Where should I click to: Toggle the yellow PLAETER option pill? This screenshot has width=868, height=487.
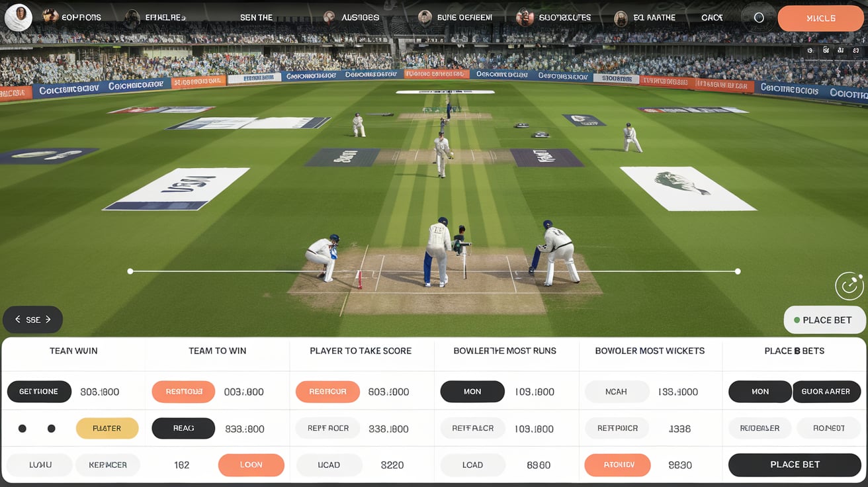pos(107,429)
